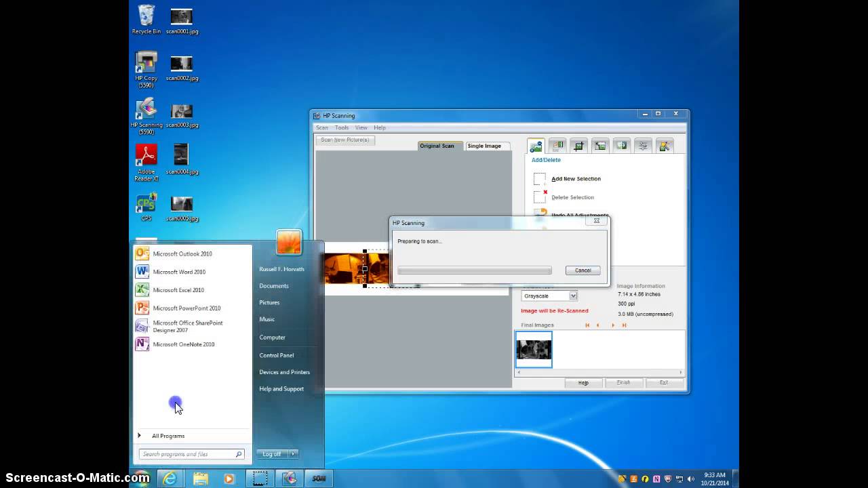This screenshot has height=488, width=868.
Task: Go to the previous final image
Action: [597, 325]
